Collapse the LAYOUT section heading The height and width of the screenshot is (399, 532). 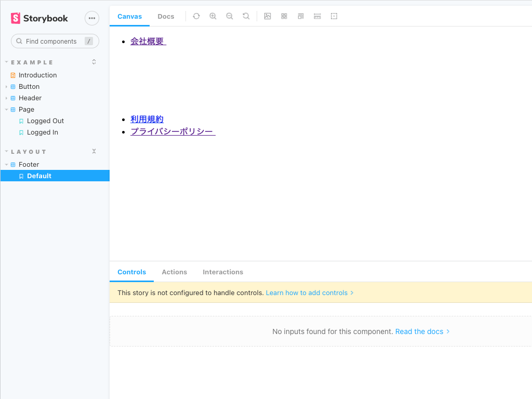(x=29, y=152)
